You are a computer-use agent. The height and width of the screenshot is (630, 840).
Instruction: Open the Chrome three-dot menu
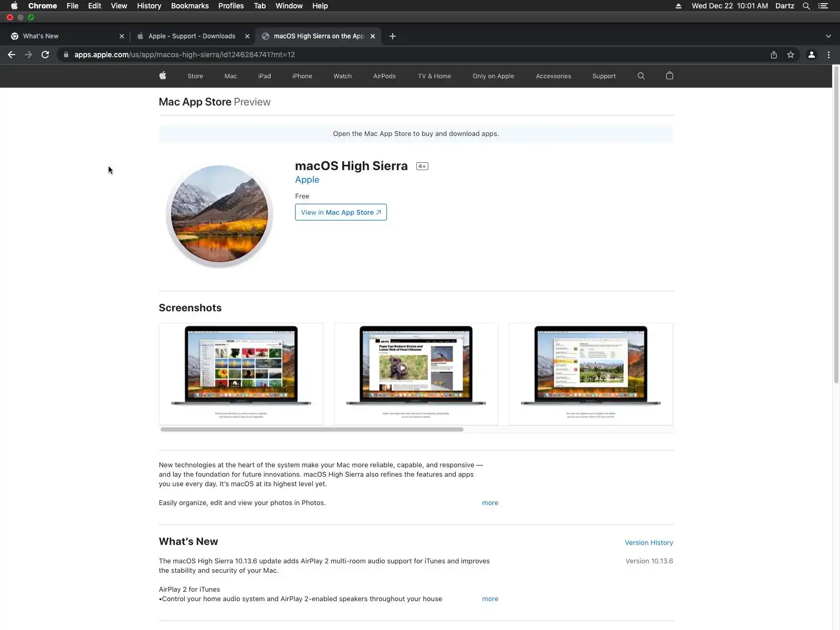coord(829,55)
